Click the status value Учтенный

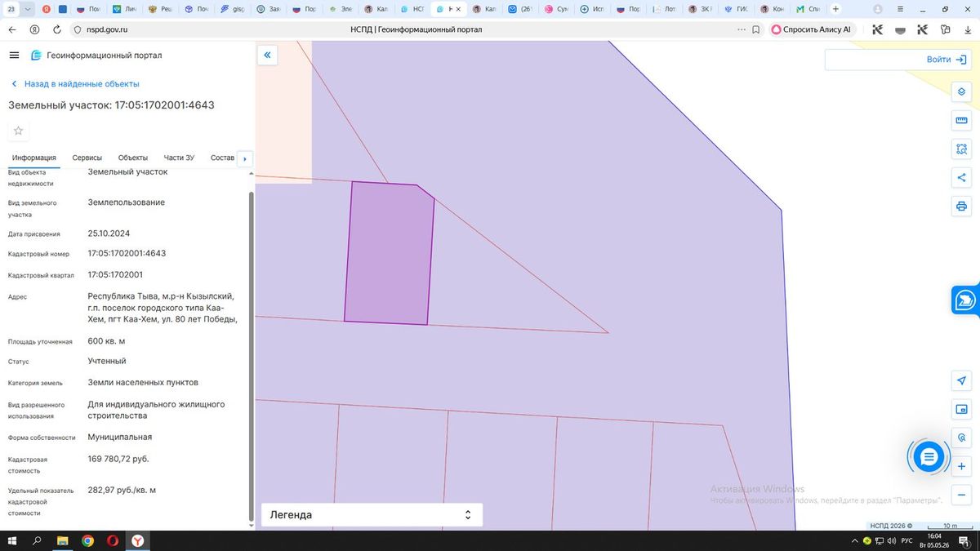pos(107,361)
